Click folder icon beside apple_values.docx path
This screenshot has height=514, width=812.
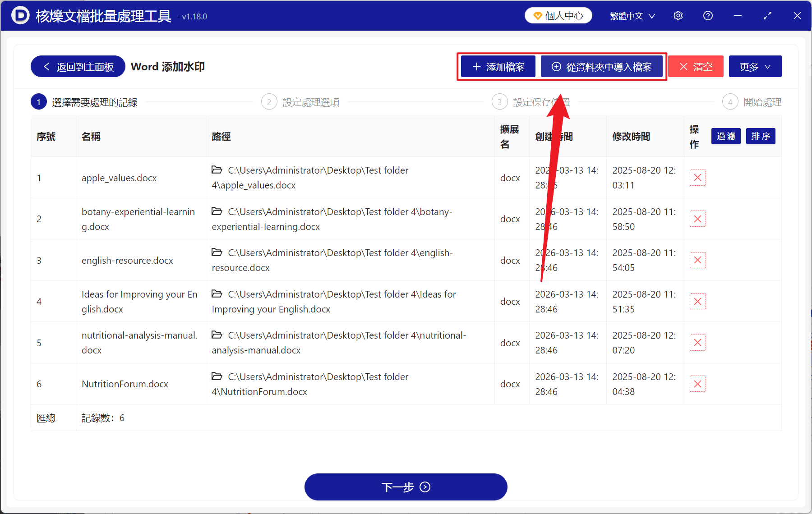tap(217, 170)
